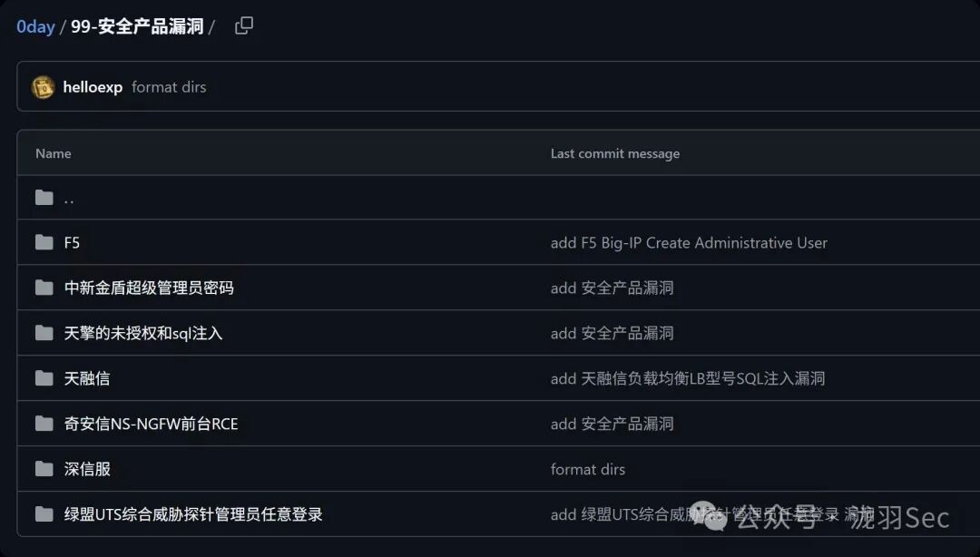Click the folder icon beside 绿盟UTS综合威胁探针管理员任意登录
This screenshot has width=980, height=557.
click(x=44, y=514)
